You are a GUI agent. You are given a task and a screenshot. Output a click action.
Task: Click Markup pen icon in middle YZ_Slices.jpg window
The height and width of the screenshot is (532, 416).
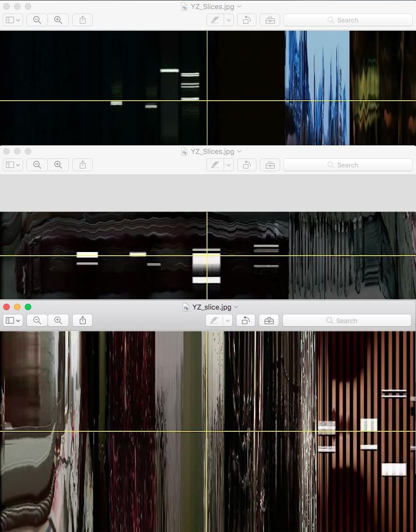215,165
